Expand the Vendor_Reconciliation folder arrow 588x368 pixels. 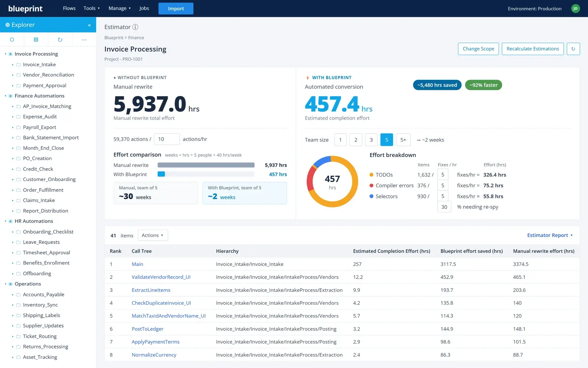click(12, 75)
